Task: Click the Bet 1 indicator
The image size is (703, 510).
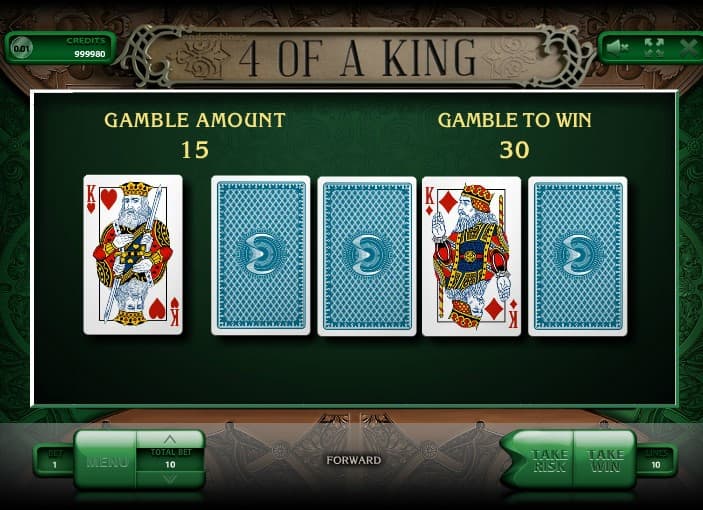Action: tap(55, 459)
